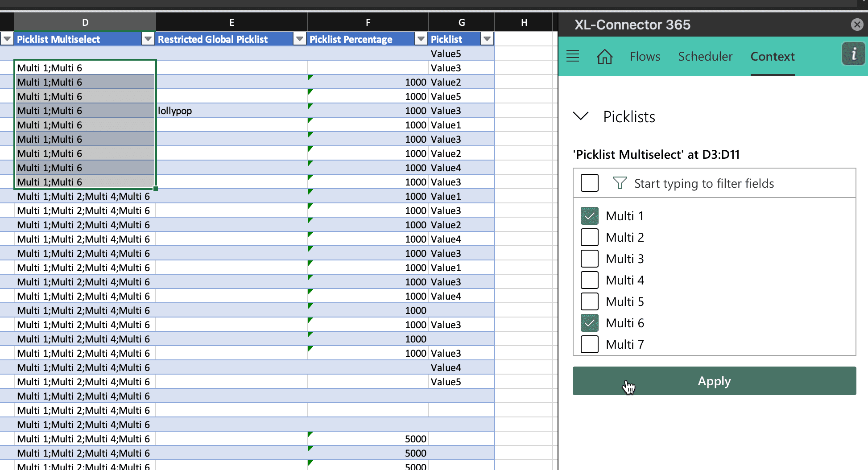
Task: Open the Picklist column G filter arrow
Action: (x=487, y=39)
